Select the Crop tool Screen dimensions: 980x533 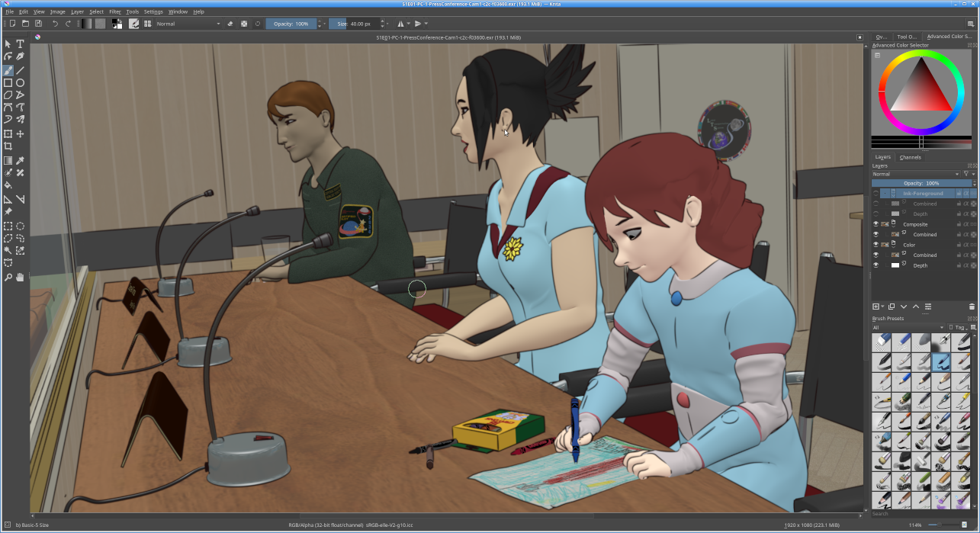[x=8, y=146]
